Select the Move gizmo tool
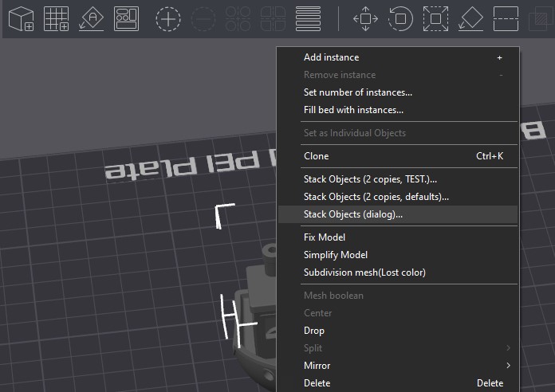555x392 pixels. click(x=366, y=19)
